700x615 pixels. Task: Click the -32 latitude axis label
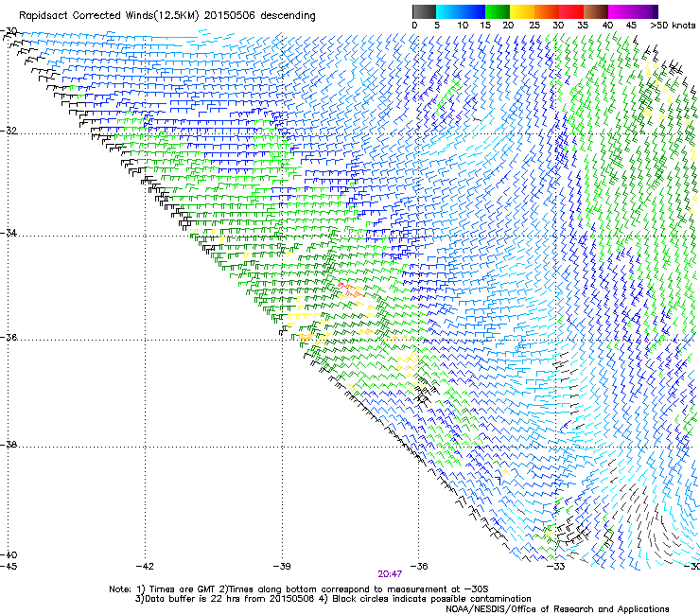[x=9, y=131]
